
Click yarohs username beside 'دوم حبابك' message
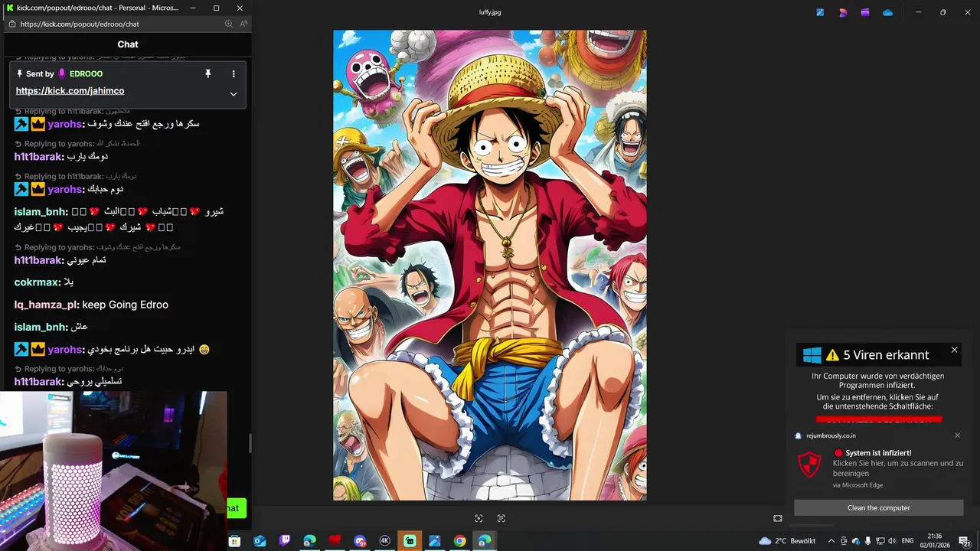(x=64, y=189)
